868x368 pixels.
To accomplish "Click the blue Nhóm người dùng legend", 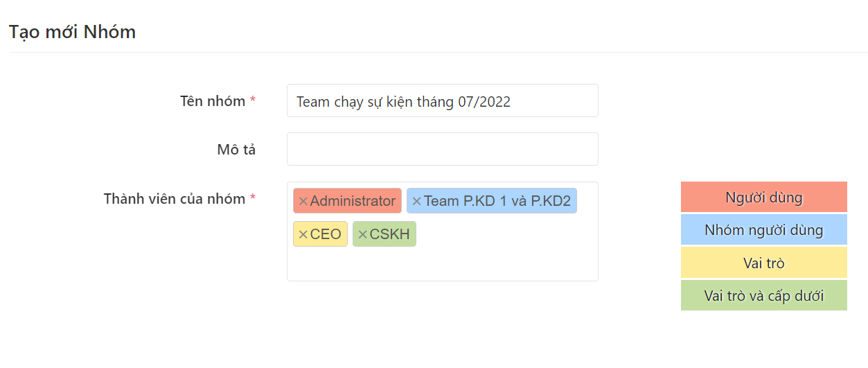I will pos(763,230).
